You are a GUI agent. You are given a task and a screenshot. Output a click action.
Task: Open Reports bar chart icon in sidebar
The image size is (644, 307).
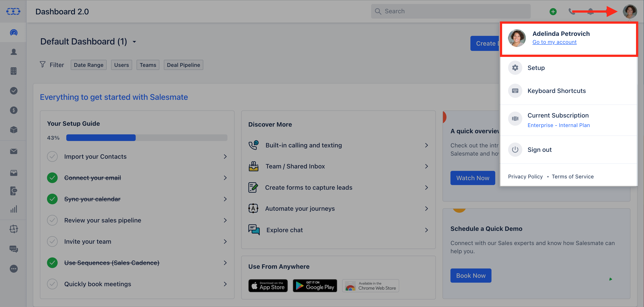pyautogui.click(x=14, y=209)
